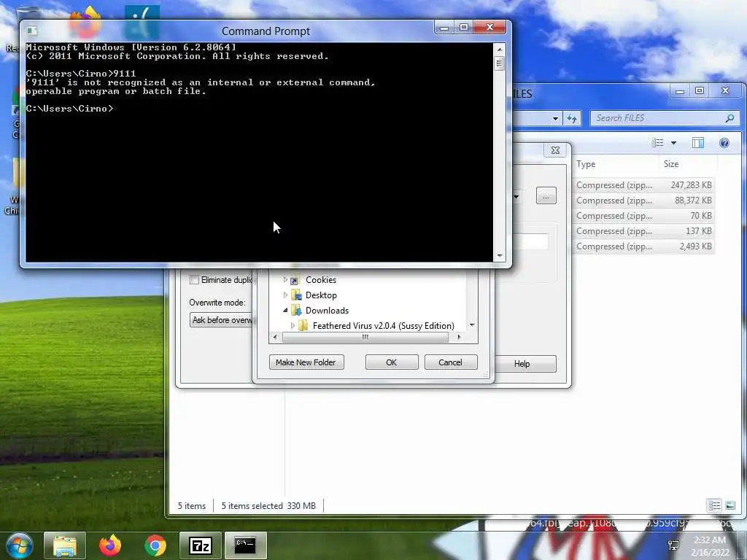
Task: Click the search magnifier icon
Action: click(x=729, y=118)
